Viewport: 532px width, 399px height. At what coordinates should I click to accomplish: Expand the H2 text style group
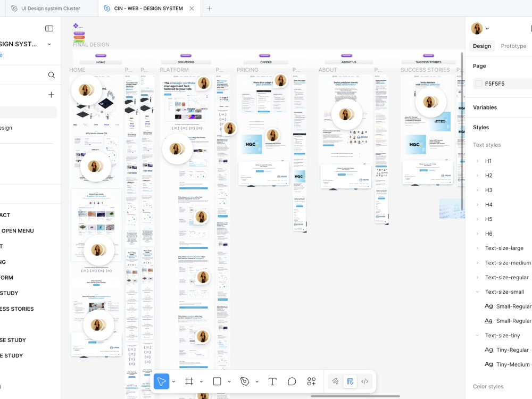477,176
